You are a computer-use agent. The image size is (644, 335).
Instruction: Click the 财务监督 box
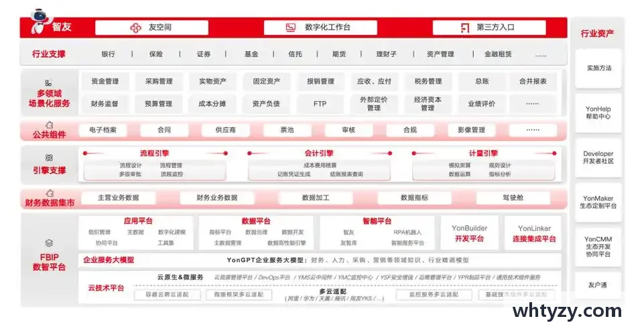click(x=105, y=104)
